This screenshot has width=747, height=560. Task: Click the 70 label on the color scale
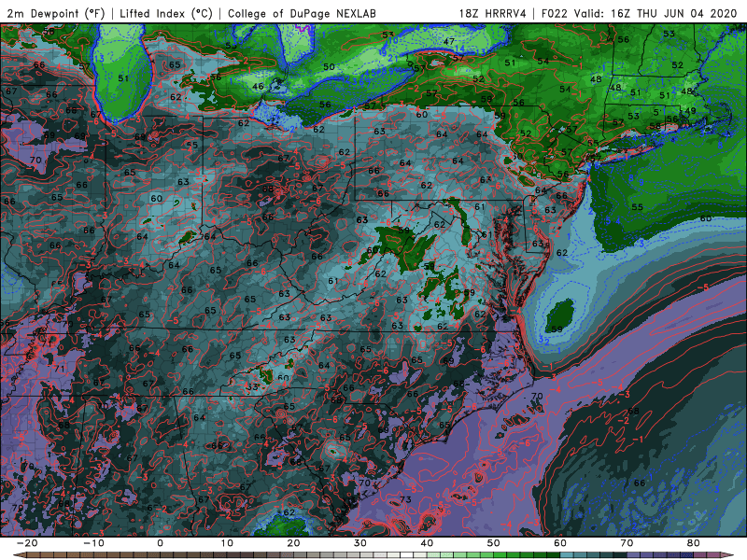[x=627, y=543]
